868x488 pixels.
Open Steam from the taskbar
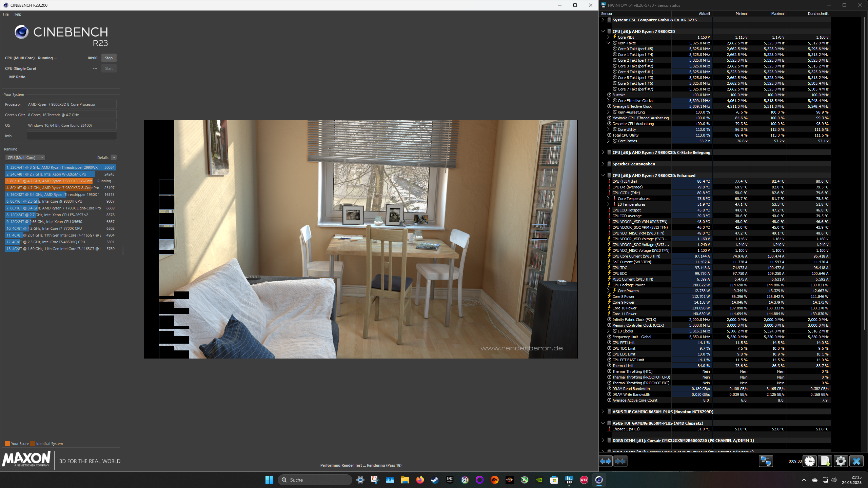[x=435, y=480]
